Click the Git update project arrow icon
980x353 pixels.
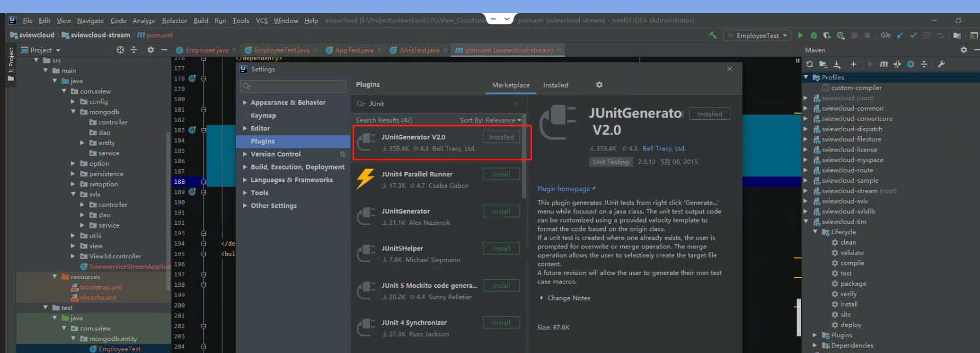(900, 35)
